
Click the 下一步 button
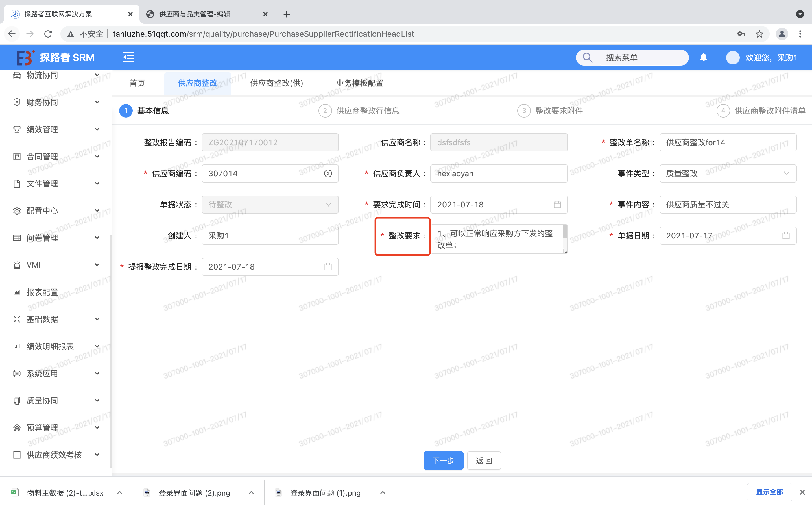[443, 460]
